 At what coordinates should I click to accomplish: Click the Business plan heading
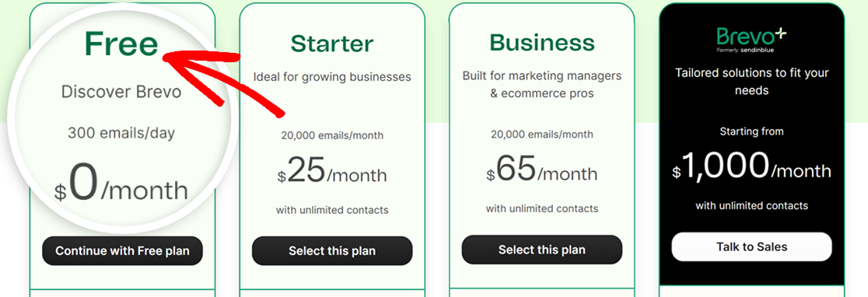point(542,43)
